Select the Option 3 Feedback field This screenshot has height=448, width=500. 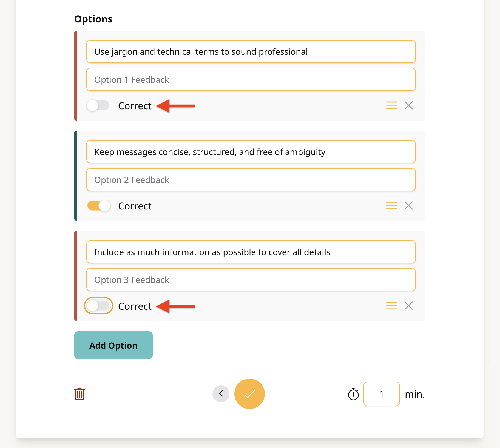[x=251, y=280]
